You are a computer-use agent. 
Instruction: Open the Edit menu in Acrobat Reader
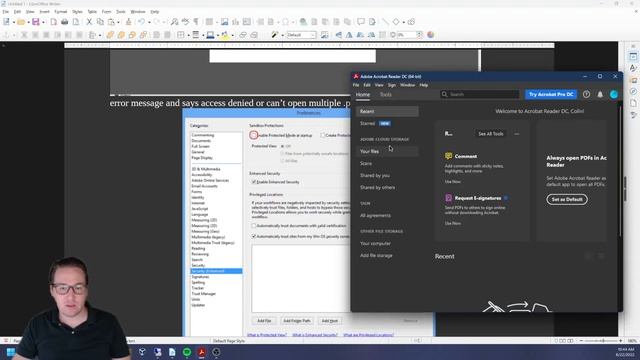click(x=367, y=85)
